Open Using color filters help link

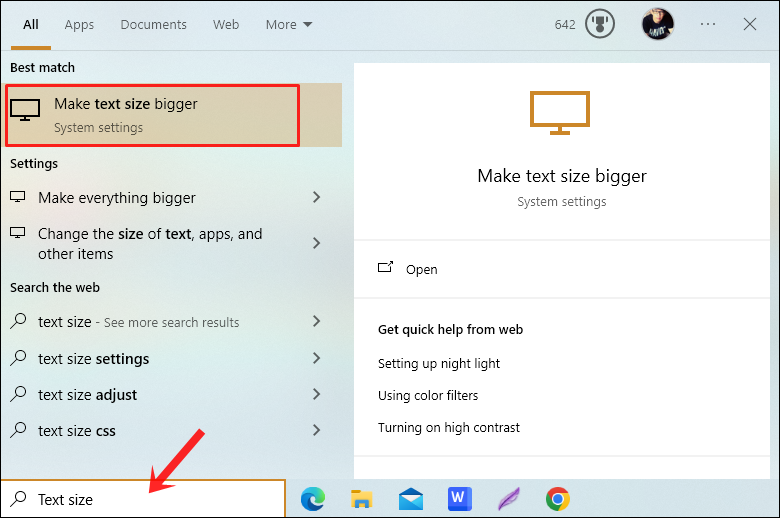tap(428, 396)
